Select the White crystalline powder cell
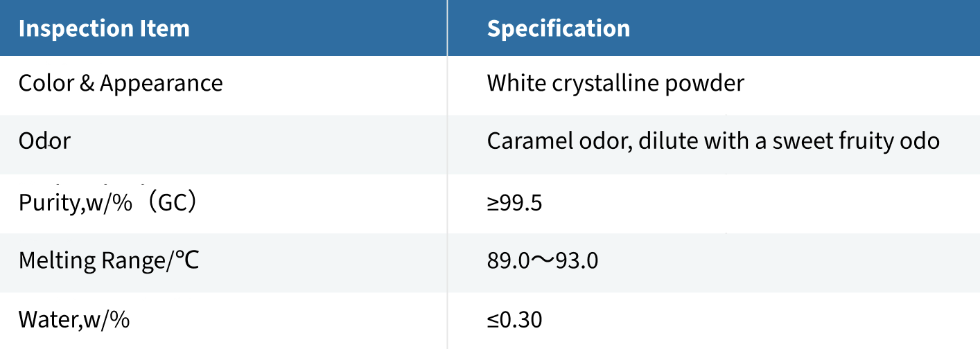 click(x=615, y=84)
